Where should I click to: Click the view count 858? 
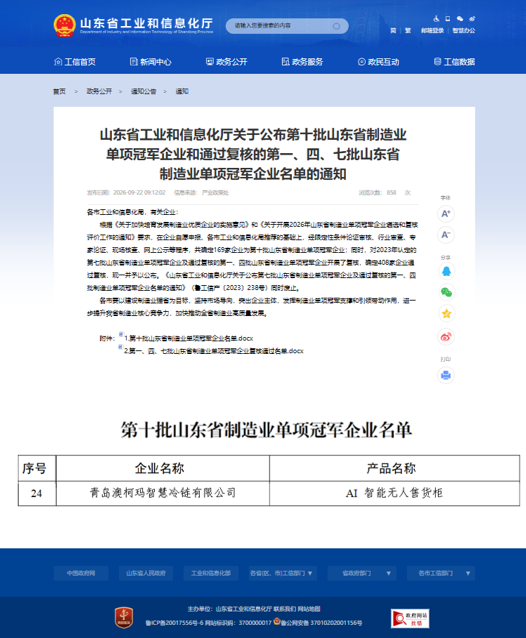tap(391, 192)
